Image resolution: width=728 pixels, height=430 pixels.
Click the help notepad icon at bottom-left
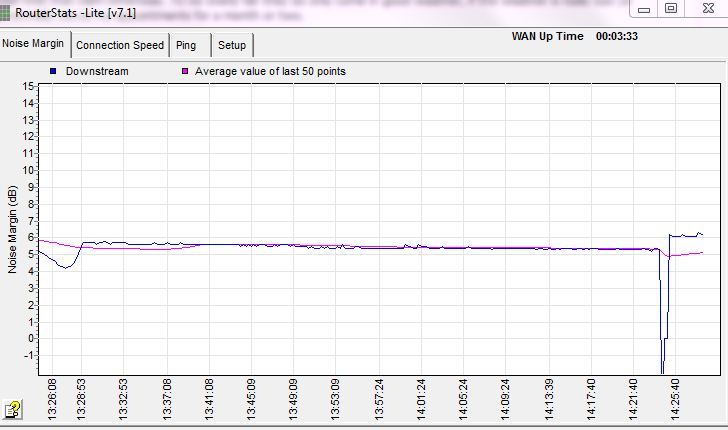point(13,409)
